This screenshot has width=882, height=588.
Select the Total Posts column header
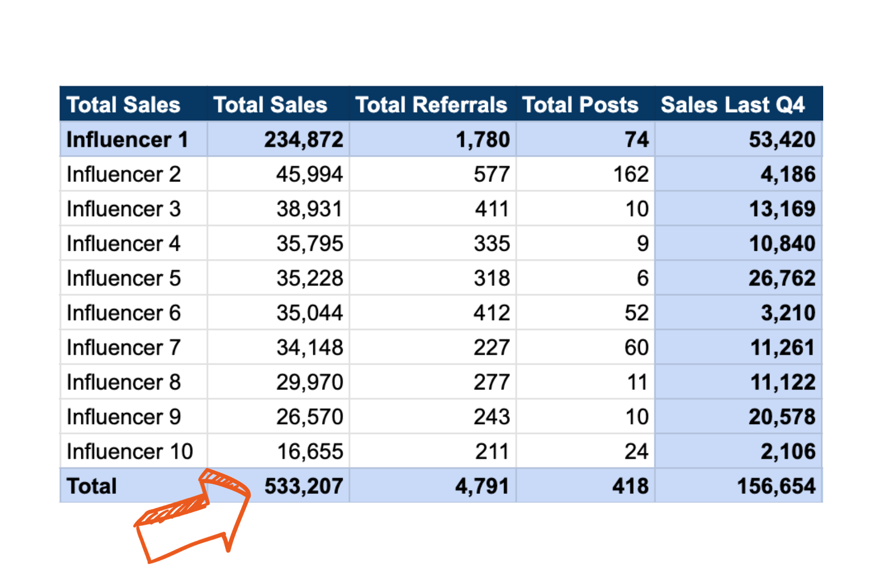point(580,105)
